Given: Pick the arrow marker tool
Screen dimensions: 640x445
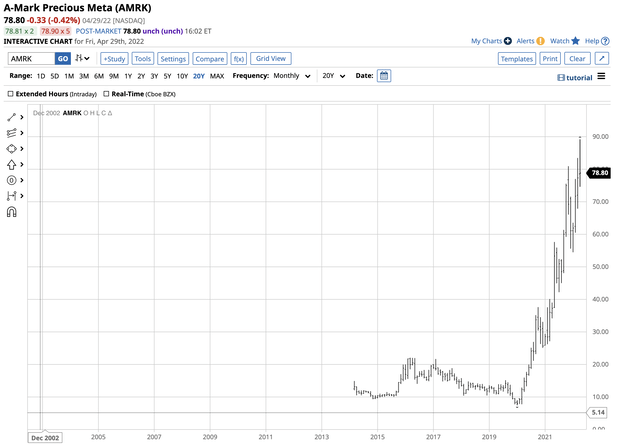Looking at the screenshot, I should 12,164.
